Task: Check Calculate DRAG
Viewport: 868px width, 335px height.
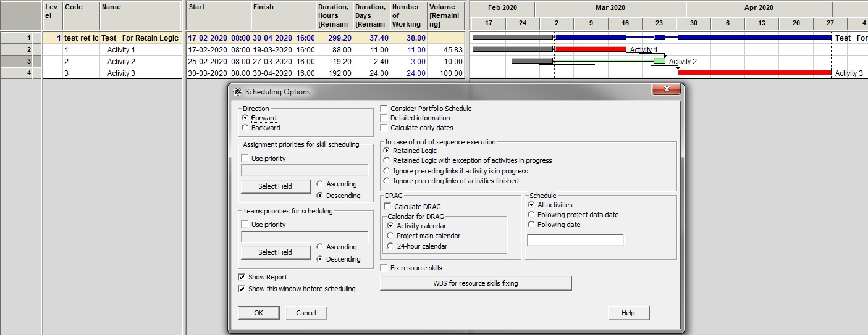Action: [388, 207]
